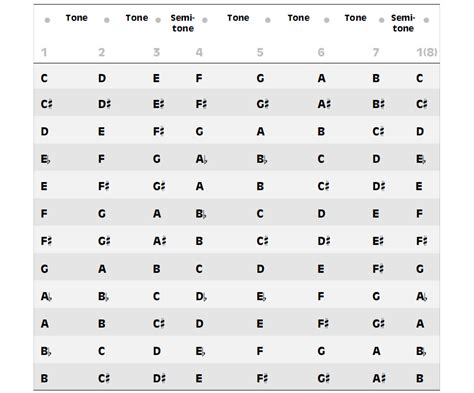Click E♯ in the F♯ major row
The width and height of the screenshot is (474, 393).
pyautogui.click(x=378, y=241)
